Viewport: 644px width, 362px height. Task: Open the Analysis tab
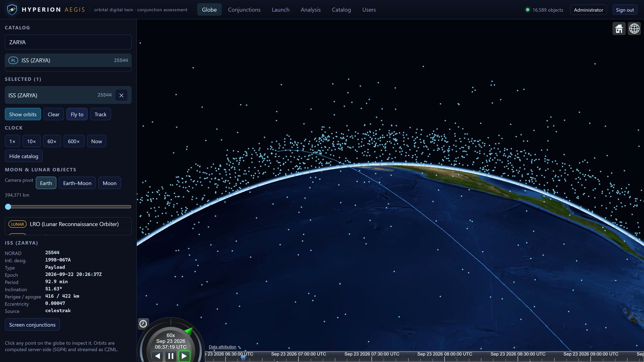(311, 10)
